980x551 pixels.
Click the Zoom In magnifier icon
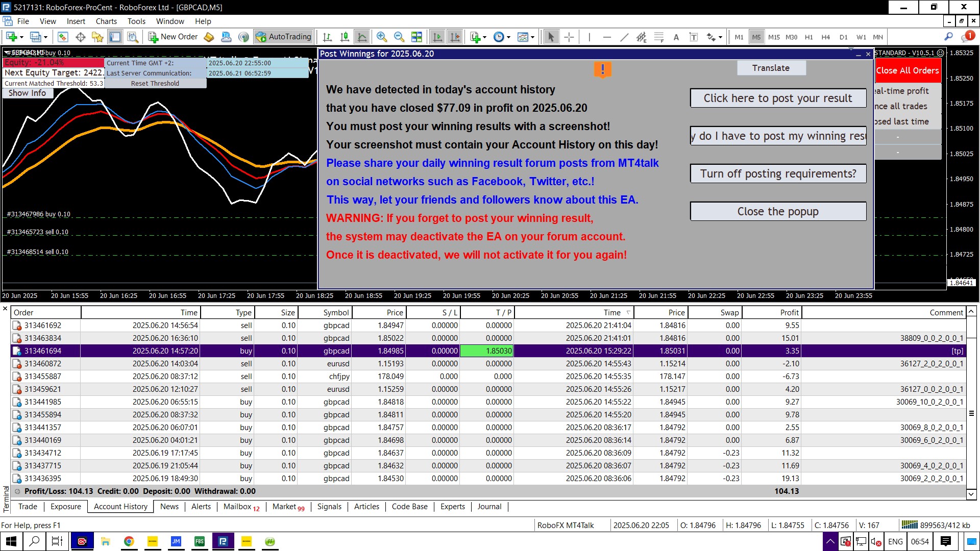(x=381, y=37)
